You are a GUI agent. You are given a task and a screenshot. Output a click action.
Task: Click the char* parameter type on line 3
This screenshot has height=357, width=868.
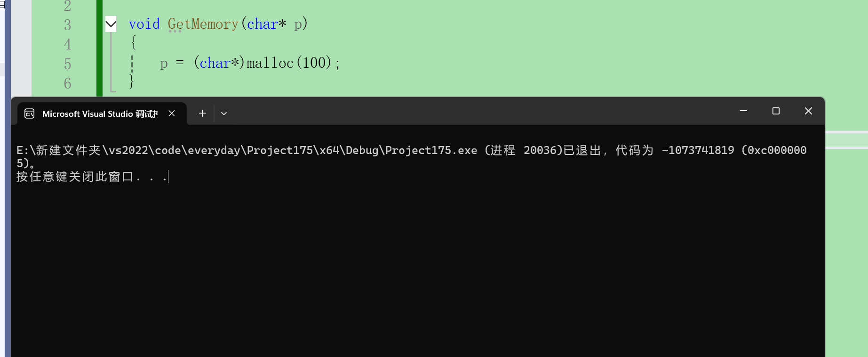(x=266, y=24)
